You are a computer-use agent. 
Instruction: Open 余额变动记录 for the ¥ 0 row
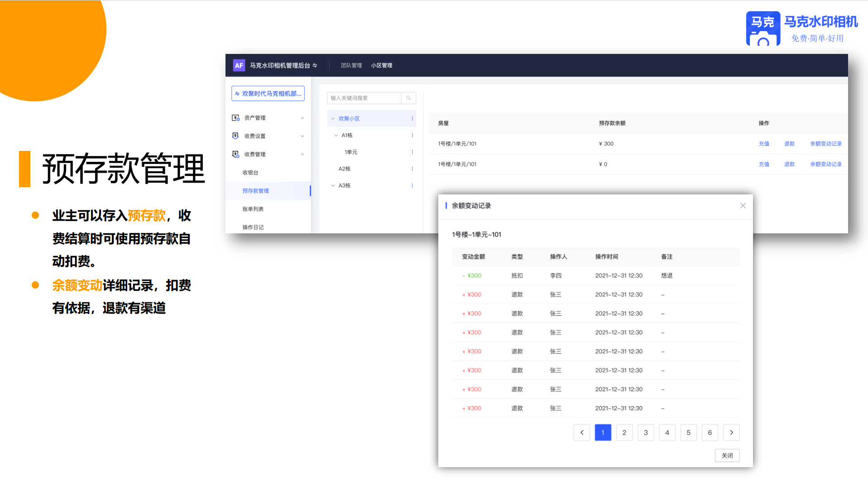click(826, 164)
